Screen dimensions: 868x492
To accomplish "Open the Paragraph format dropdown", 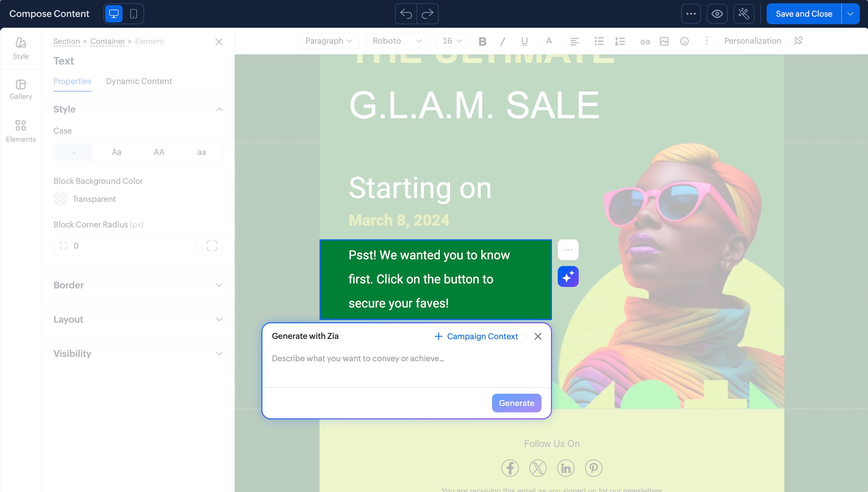I will [x=328, y=41].
